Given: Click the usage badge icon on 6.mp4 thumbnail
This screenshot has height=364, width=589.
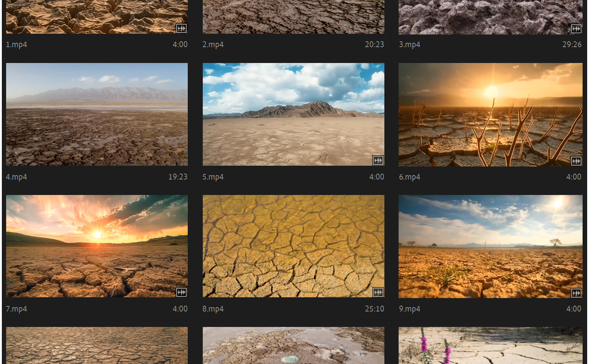Looking at the screenshot, I should click(x=576, y=161).
